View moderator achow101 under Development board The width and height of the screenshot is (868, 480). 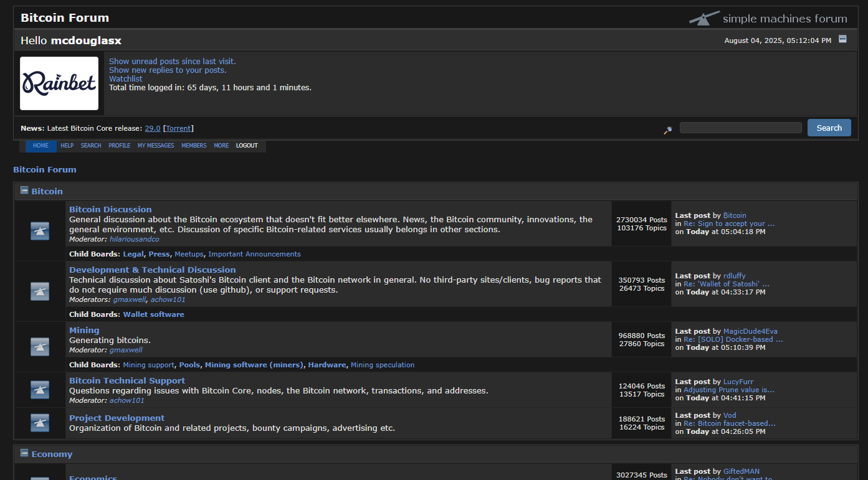pyautogui.click(x=168, y=299)
